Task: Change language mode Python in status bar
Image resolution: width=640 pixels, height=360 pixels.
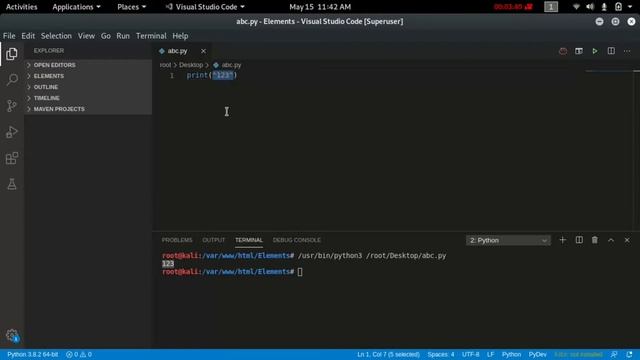Action: (511, 354)
